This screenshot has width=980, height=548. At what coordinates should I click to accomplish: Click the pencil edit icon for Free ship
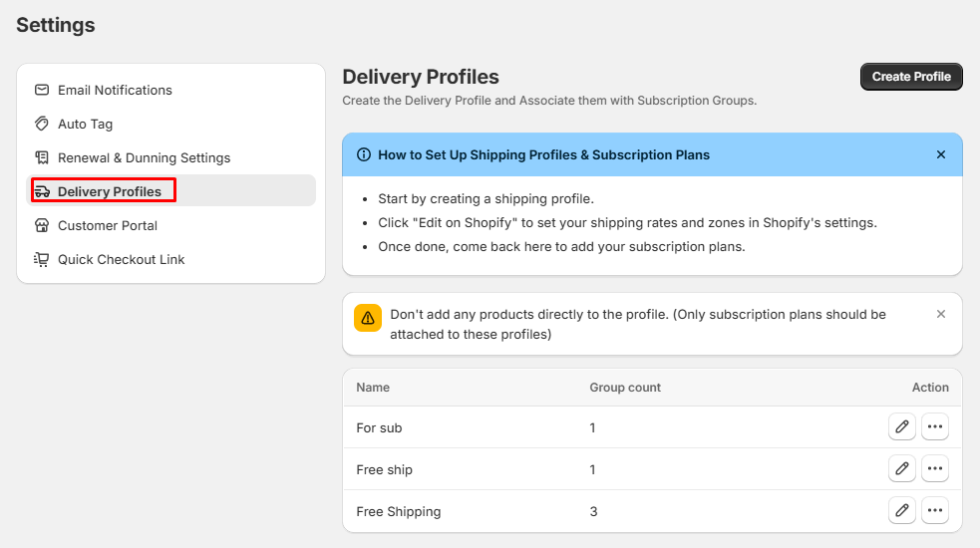(x=901, y=469)
